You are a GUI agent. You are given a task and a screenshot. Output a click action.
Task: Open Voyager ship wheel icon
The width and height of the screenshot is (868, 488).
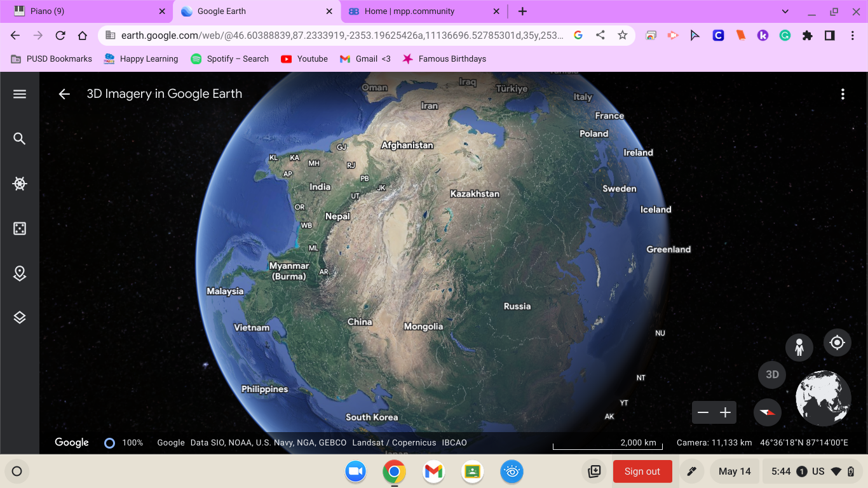tap(20, 184)
